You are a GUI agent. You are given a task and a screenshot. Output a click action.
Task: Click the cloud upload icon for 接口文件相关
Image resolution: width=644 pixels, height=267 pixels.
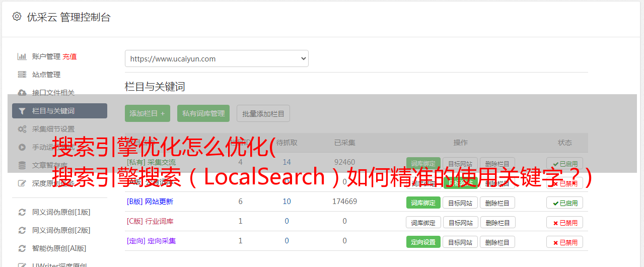pyautogui.click(x=22, y=93)
